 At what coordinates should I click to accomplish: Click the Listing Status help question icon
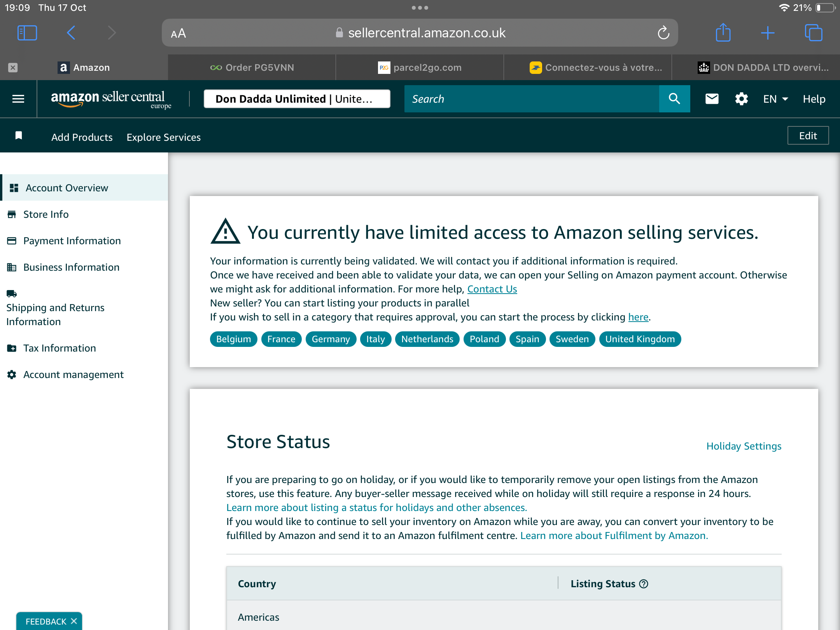(644, 584)
